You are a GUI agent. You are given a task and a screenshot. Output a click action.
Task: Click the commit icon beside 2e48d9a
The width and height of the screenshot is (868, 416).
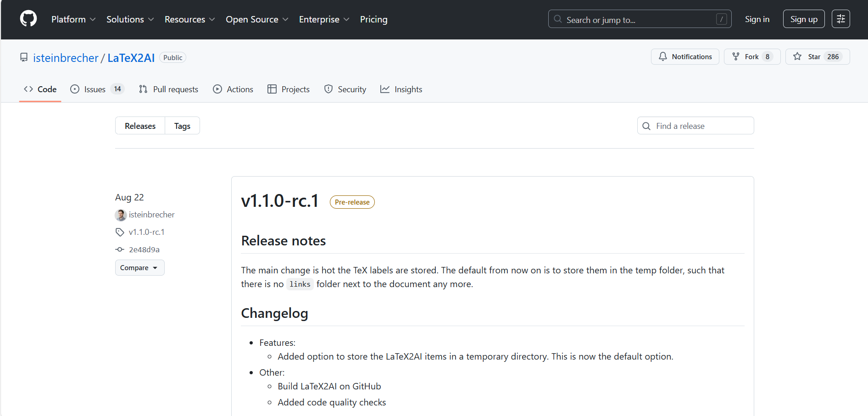120,250
